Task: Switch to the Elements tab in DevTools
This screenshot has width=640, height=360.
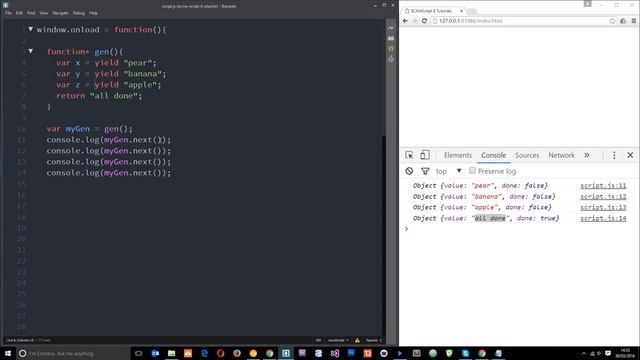Action: click(458, 155)
